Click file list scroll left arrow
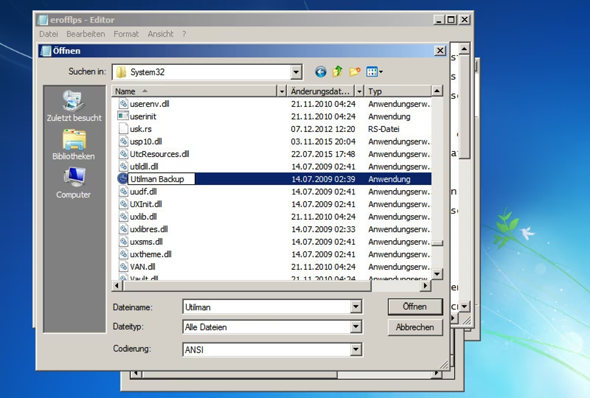This screenshot has height=398, width=590. point(117,286)
